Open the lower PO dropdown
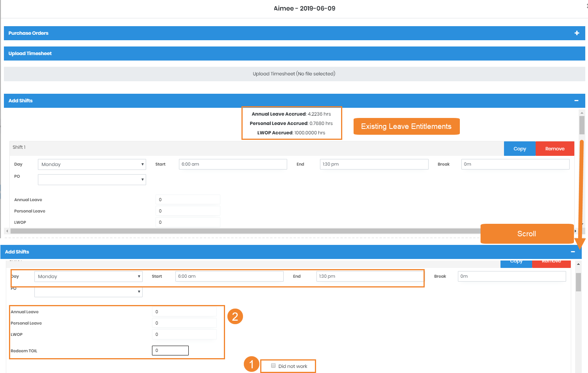 click(88, 292)
